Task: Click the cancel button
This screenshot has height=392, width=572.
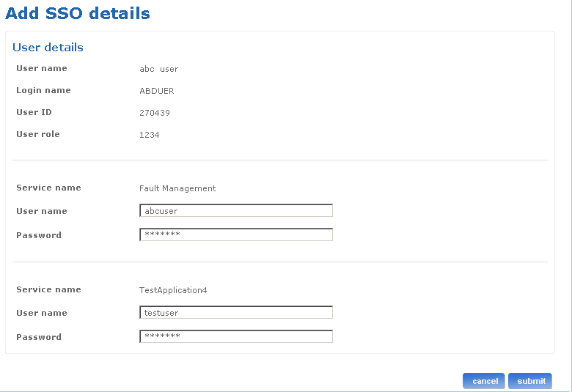Action: (x=484, y=381)
